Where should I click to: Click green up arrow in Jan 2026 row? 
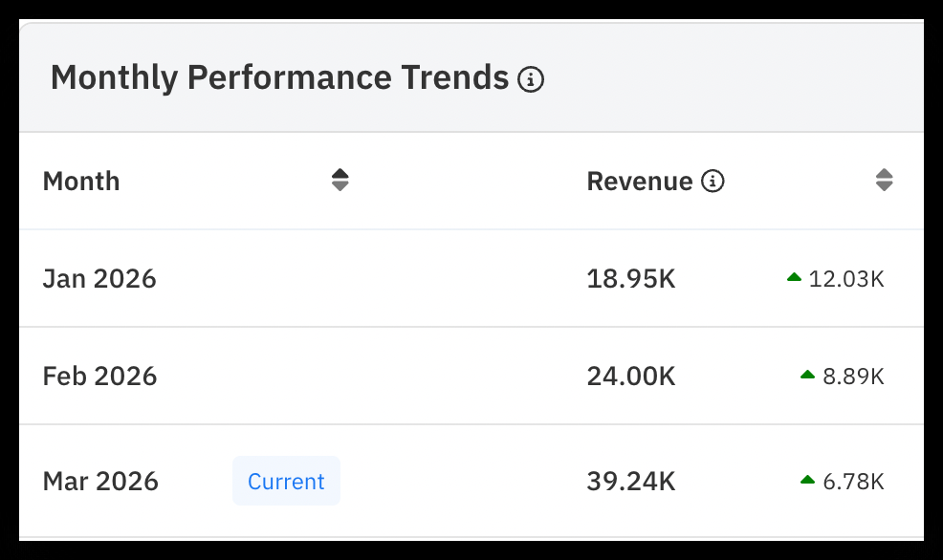coord(794,278)
